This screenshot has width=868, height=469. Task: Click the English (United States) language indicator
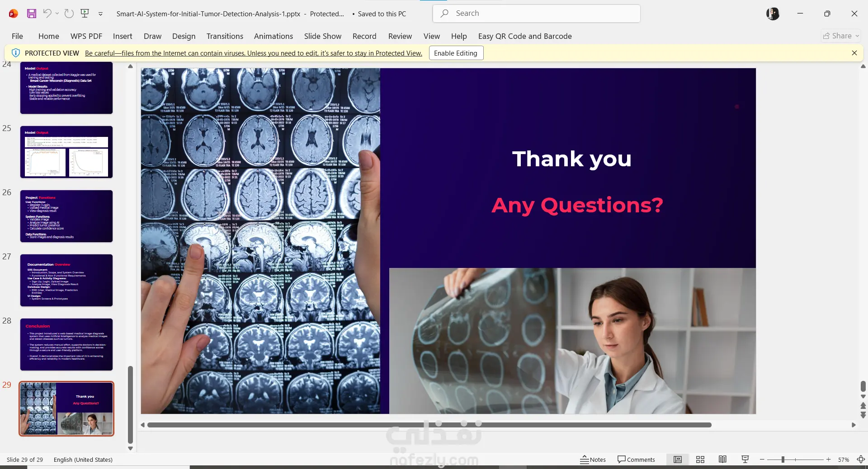coord(83,460)
